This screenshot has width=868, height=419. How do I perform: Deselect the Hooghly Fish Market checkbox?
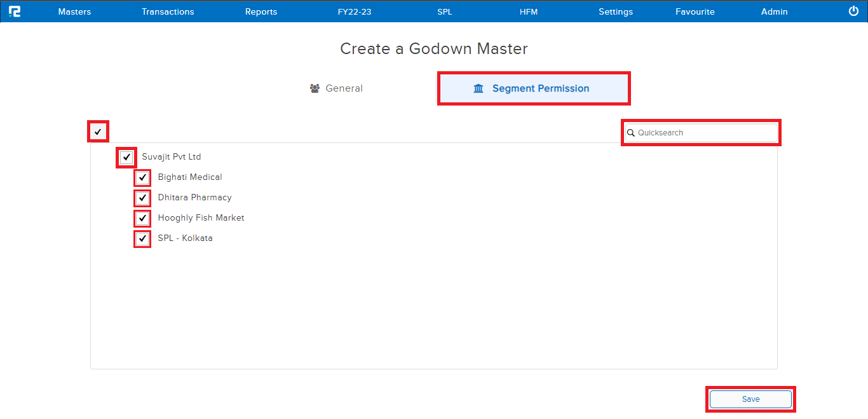142,218
